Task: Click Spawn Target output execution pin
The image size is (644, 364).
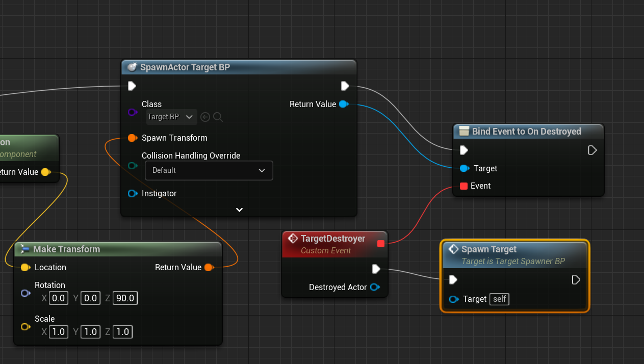Action: [576, 279]
